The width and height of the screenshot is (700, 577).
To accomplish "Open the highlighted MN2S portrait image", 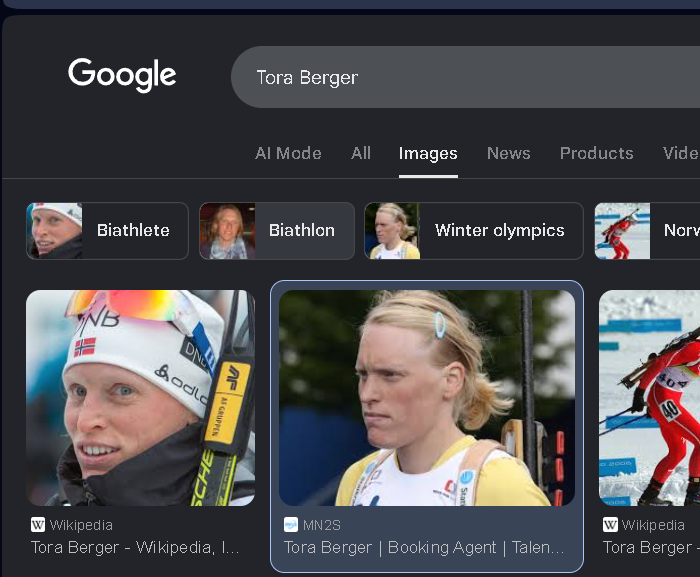I will click(x=427, y=398).
